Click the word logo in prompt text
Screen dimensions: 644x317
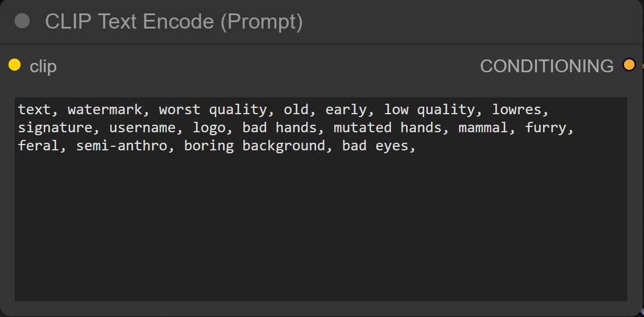209,128
